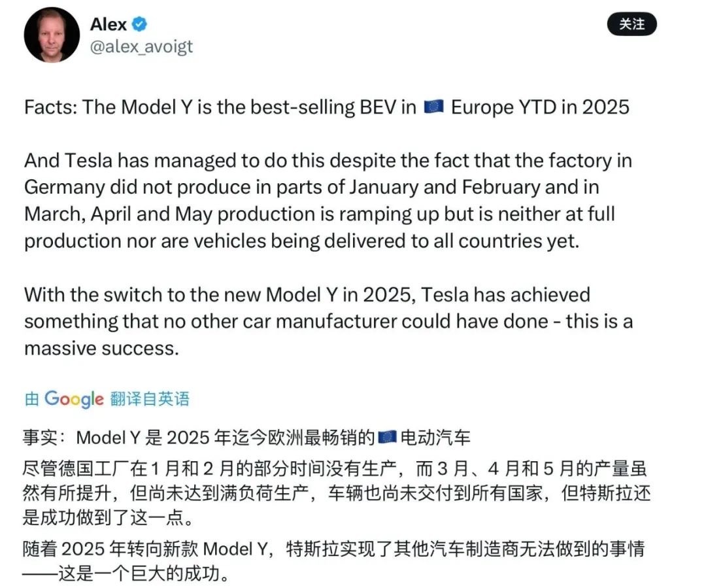Click the words 'massive success.'

(x=101, y=349)
